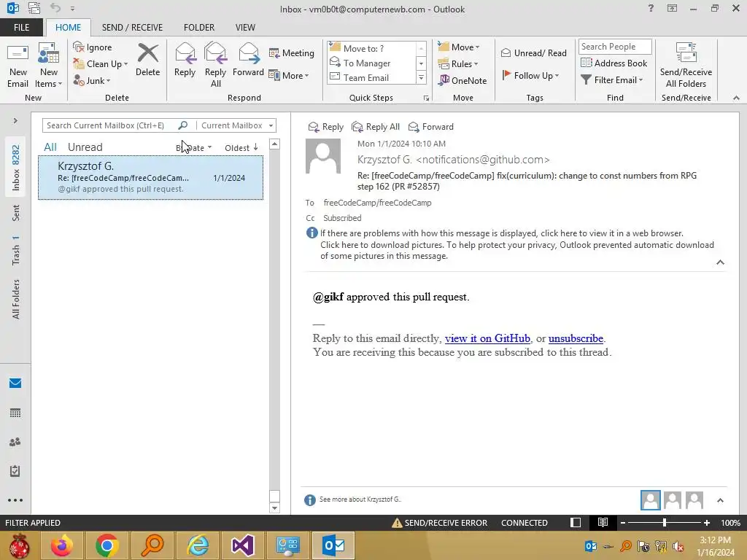
Task: Show All messages filter
Action: [50, 147]
